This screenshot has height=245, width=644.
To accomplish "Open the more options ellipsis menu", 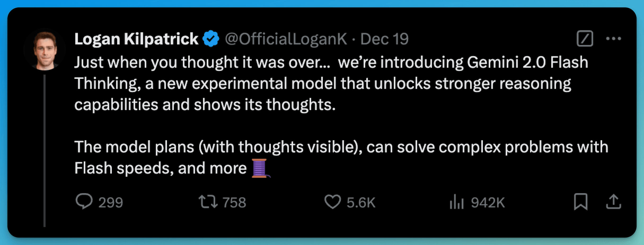I will (614, 38).
